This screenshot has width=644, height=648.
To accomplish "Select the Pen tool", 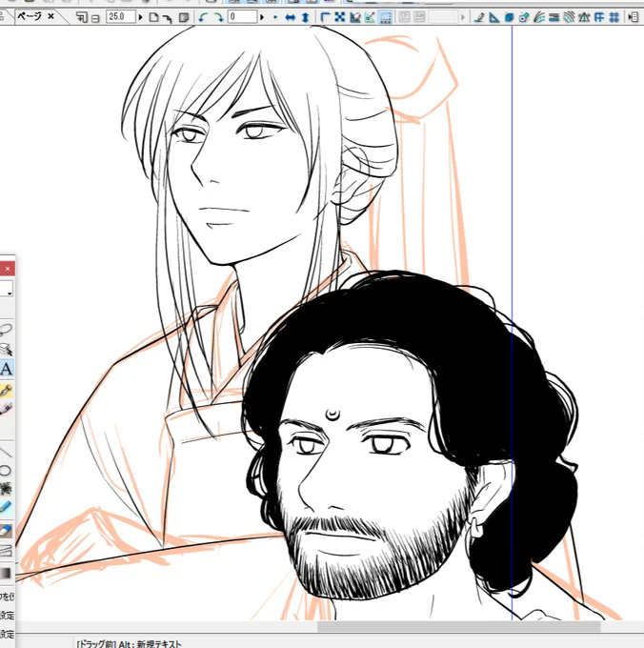I will coord(6,390).
